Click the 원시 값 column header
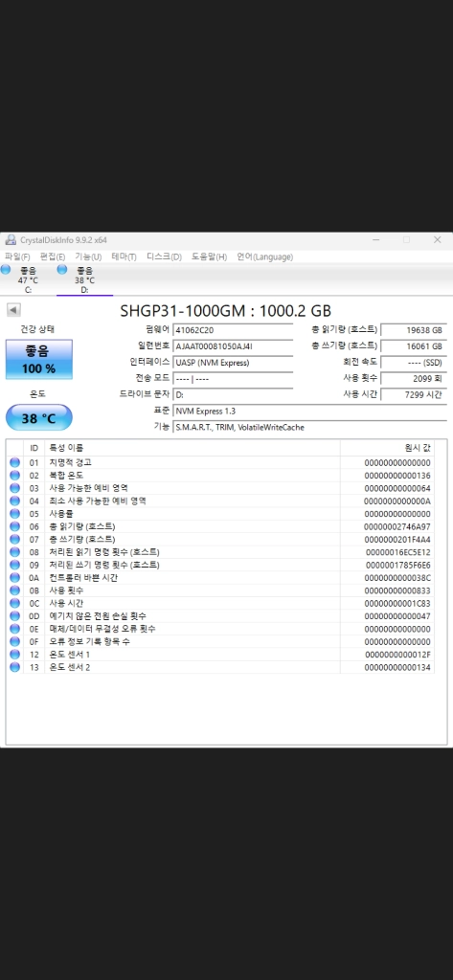Viewport: 453px width, 980px height. point(387,448)
